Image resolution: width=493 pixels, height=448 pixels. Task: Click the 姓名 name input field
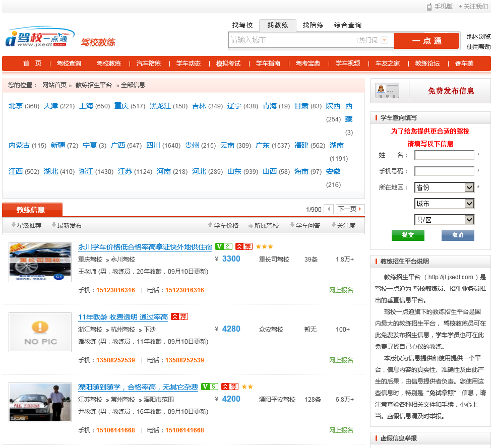(x=444, y=155)
